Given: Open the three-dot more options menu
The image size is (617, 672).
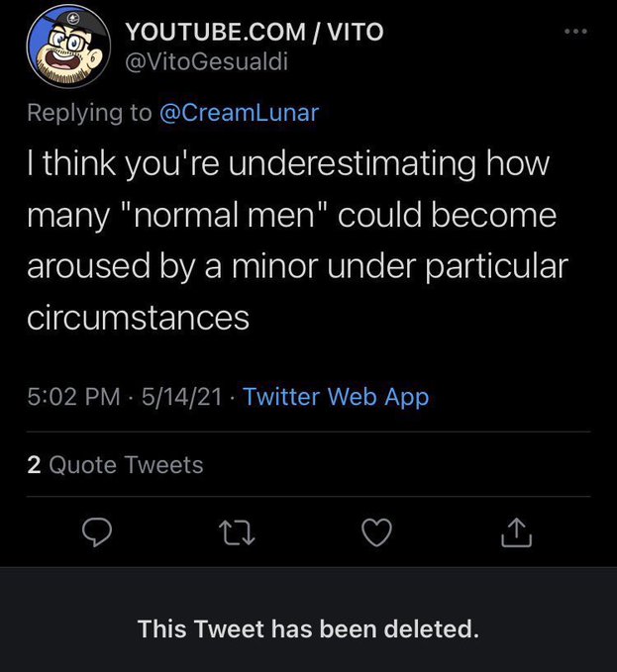Looking at the screenshot, I should (574, 32).
